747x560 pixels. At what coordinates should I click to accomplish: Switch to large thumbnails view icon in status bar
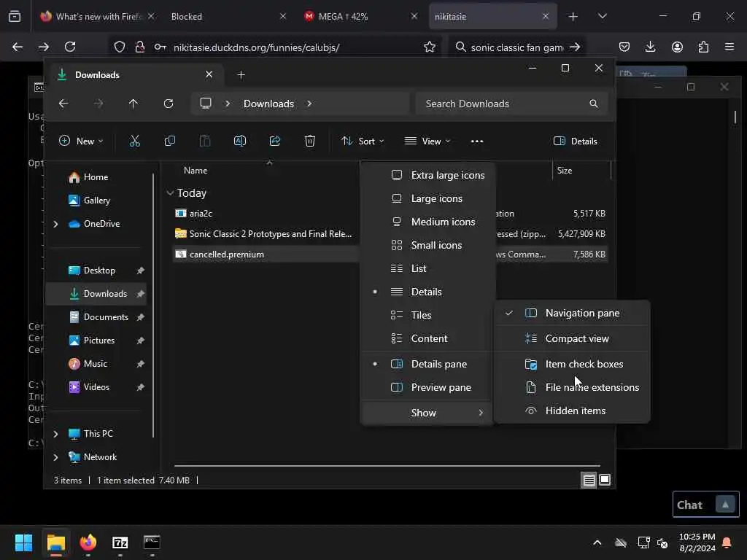coord(605,480)
